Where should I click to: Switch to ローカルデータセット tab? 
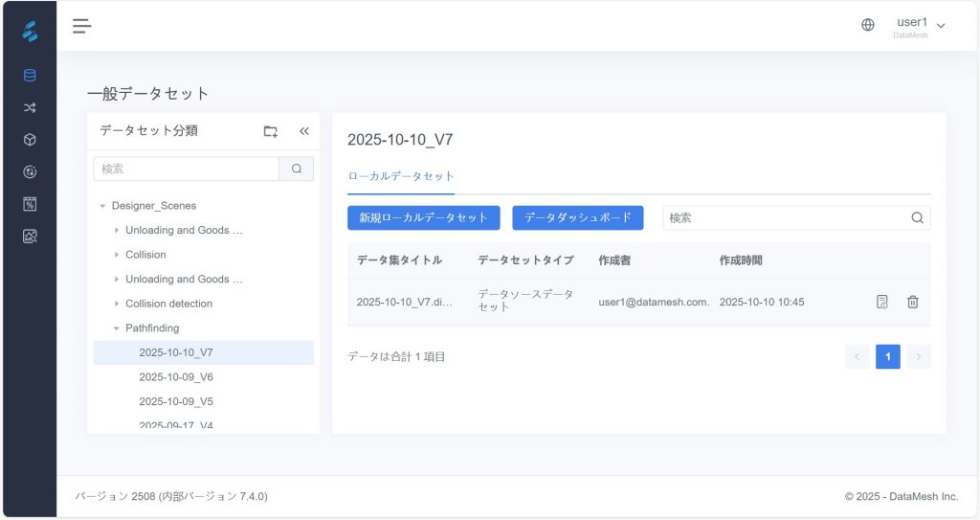400,176
